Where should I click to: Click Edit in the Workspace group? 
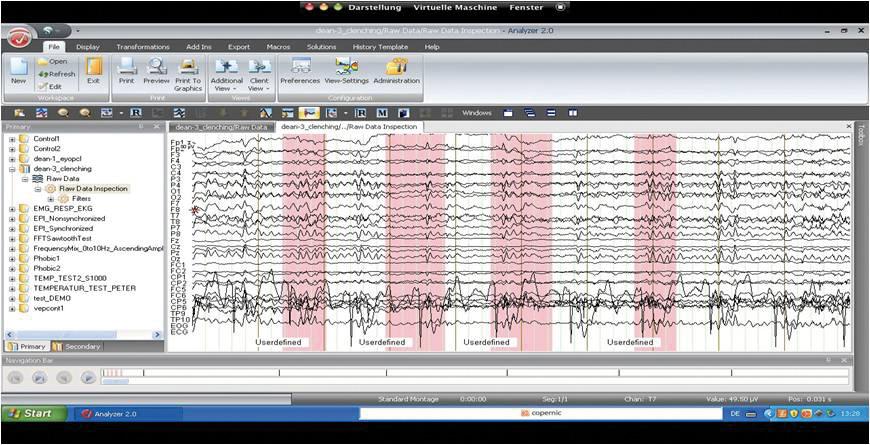(x=50, y=87)
